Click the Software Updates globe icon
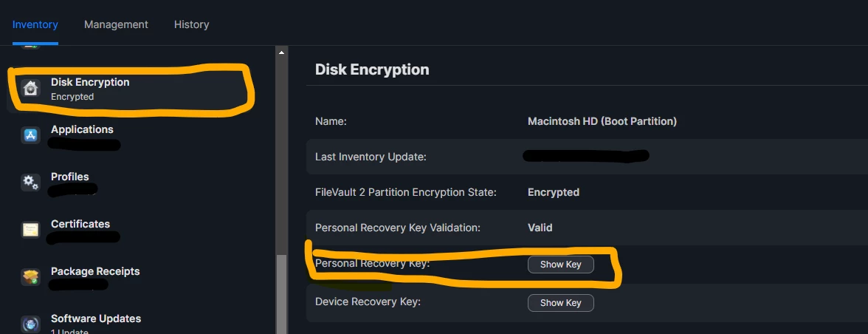Image resolution: width=868 pixels, height=334 pixels. click(30, 324)
